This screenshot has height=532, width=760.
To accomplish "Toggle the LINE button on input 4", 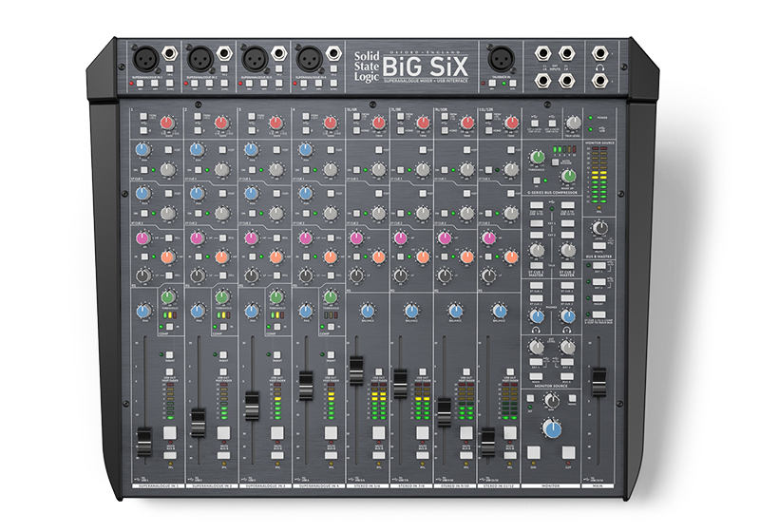I will [333, 84].
